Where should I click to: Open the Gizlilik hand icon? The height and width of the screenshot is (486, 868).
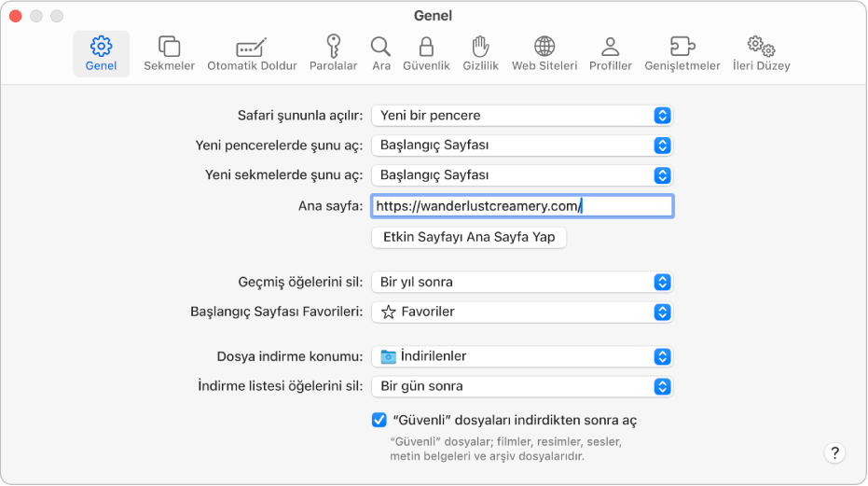[x=481, y=52]
